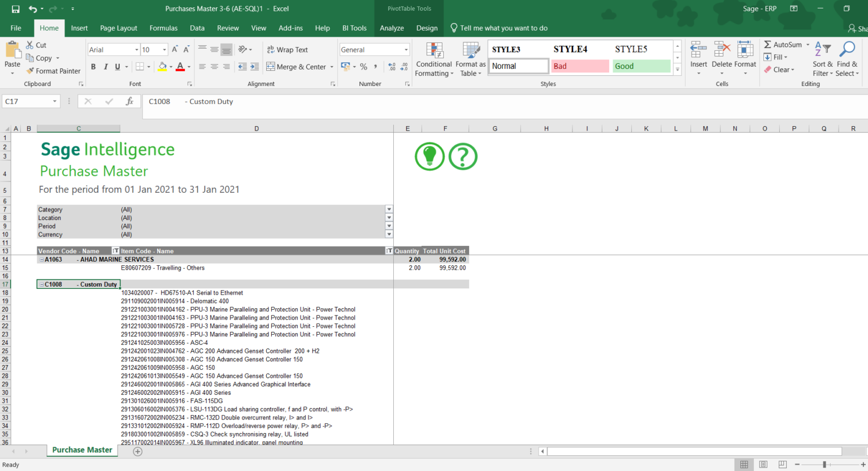Apply Percent Style number format
The width and height of the screenshot is (868, 471).
pyautogui.click(x=363, y=67)
